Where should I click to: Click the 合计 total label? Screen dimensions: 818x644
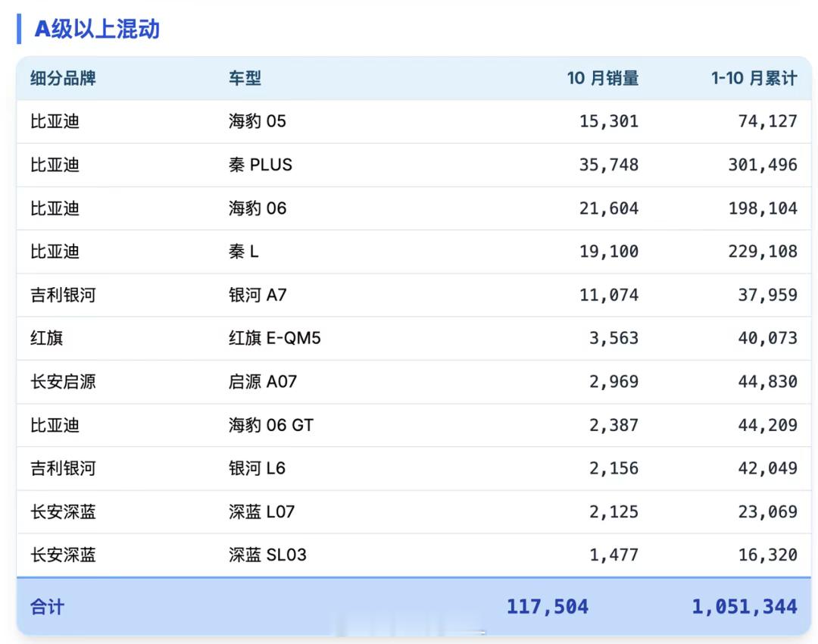[x=48, y=607]
